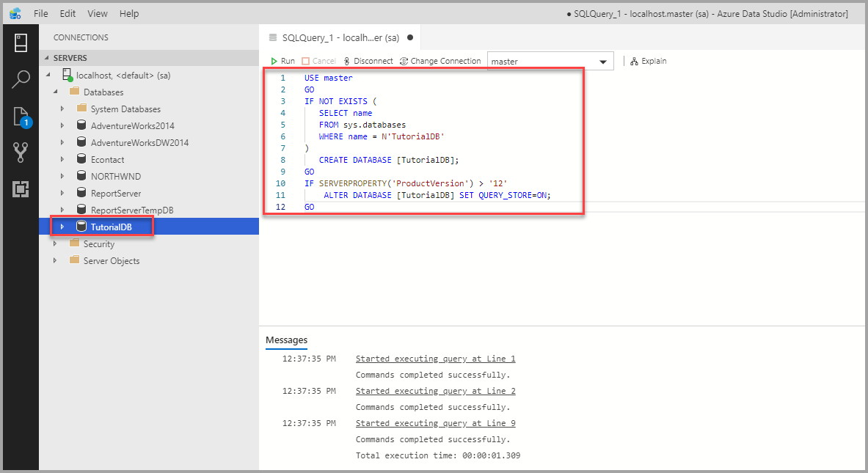Open the Connections view in the activity bar
The height and width of the screenshot is (473, 868).
(20, 43)
